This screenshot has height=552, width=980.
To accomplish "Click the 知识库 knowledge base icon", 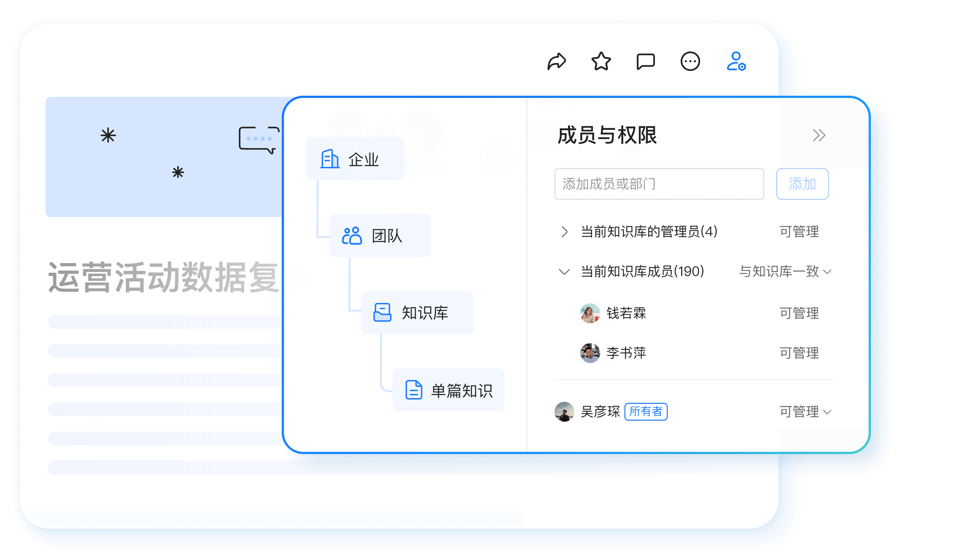I will (382, 312).
